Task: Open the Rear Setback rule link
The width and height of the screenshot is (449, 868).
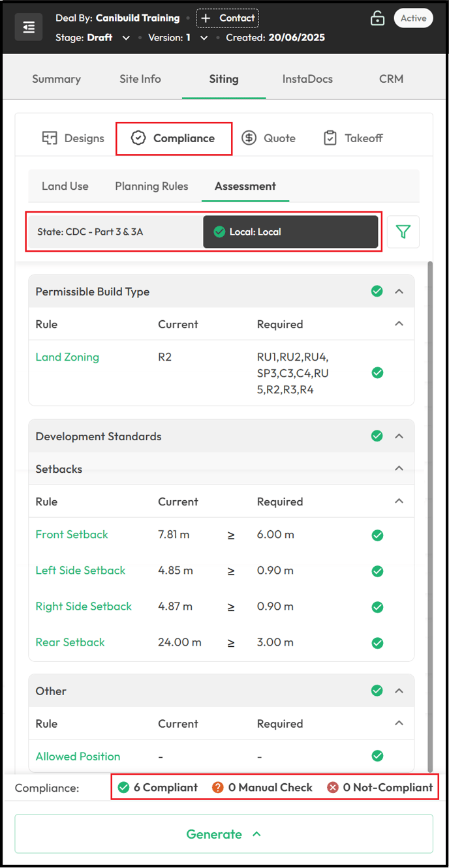Action: point(70,642)
